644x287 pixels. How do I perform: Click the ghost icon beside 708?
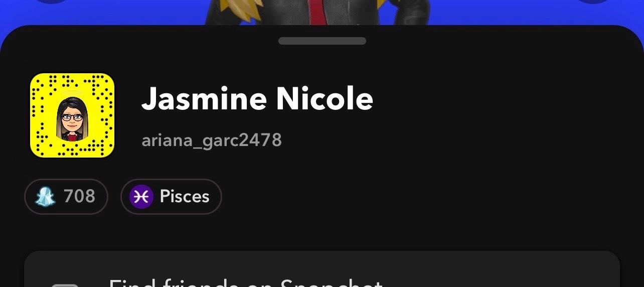tap(45, 196)
